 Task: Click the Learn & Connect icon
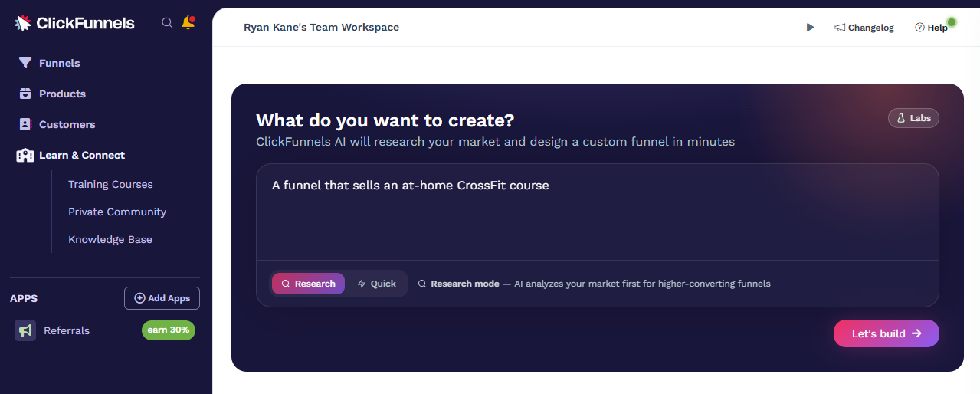click(x=25, y=155)
